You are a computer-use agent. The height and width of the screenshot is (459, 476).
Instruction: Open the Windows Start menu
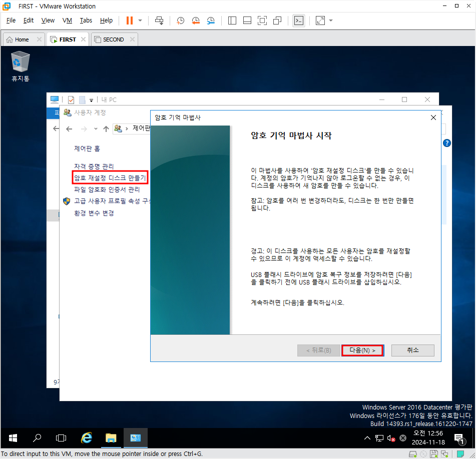click(x=13, y=438)
